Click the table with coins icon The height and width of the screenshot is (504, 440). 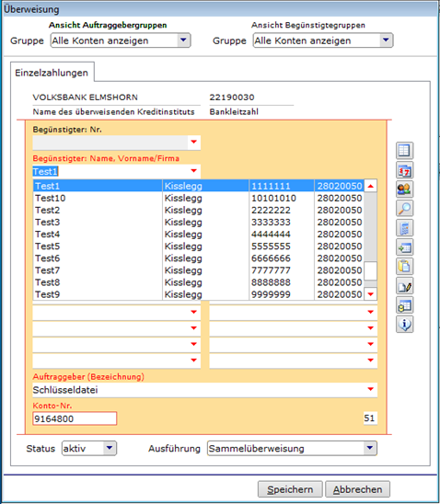[404, 305]
